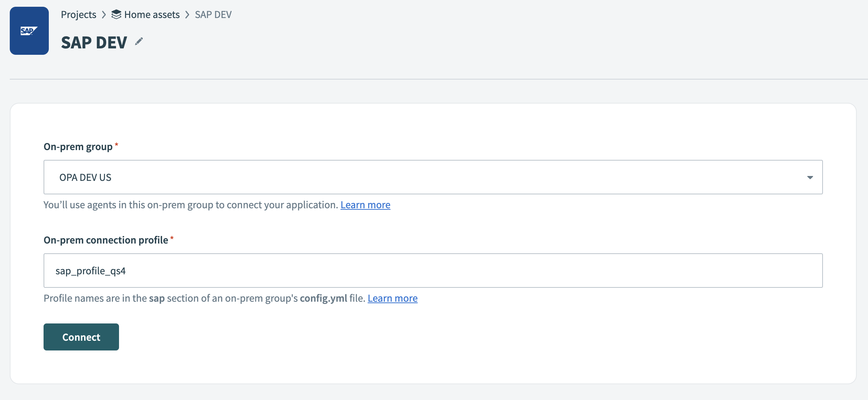Click the On-prem connection profile label

pyautogui.click(x=106, y=240)
